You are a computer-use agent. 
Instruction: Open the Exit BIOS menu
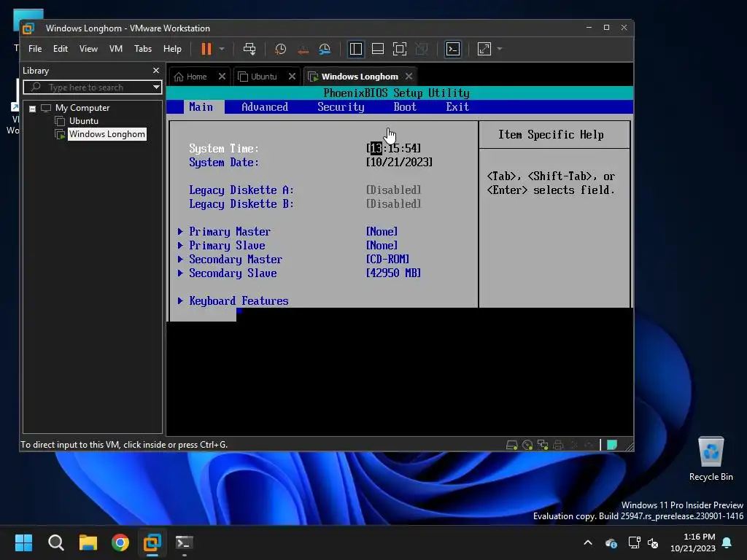pos(457,107)
